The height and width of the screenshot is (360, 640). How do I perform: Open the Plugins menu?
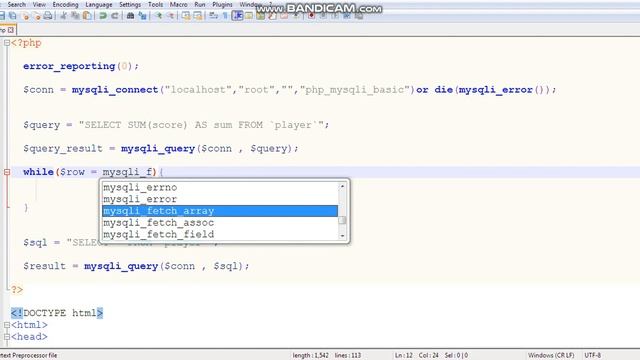tap(222, 4)
